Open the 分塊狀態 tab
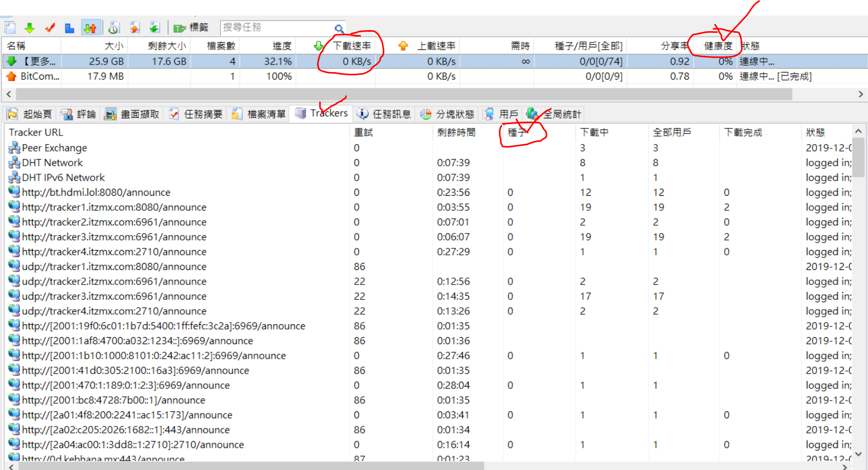This screenshot has height=470, width=868. coord(448,114)
